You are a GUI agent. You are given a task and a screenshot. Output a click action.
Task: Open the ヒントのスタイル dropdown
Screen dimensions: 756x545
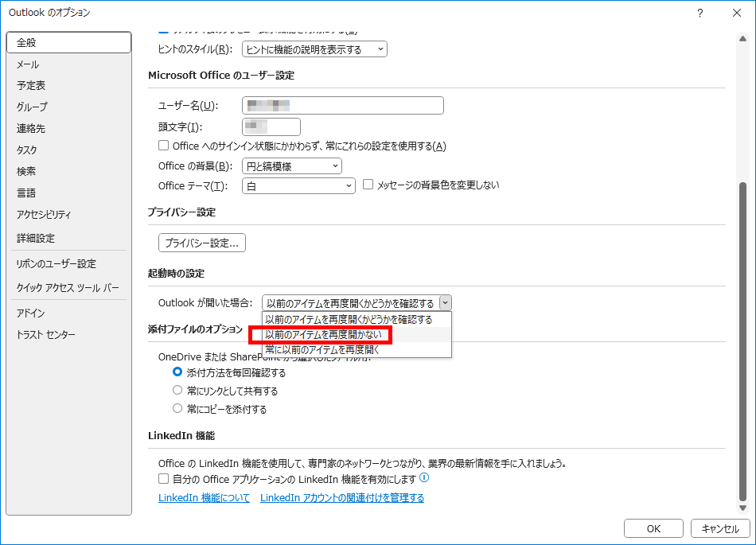pyautogui.click(x=314, y=49)
